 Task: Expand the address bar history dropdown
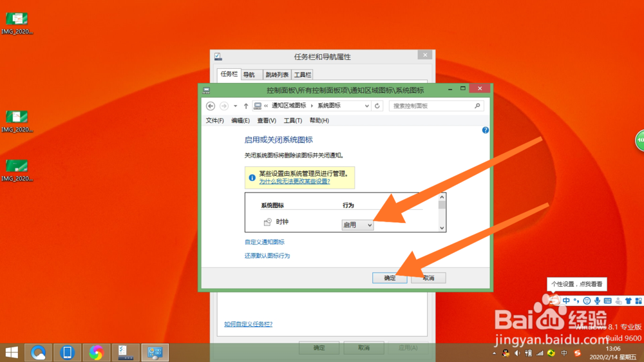[367, 106]
